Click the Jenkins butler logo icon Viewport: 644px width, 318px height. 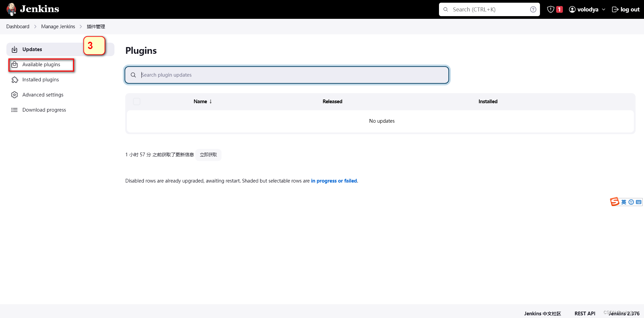coord(11,9)
